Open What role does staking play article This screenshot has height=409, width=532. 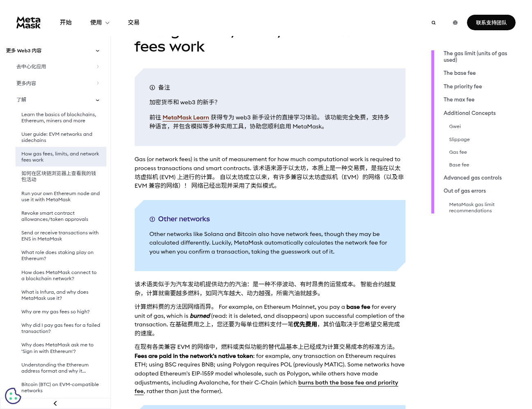(61, 255)
